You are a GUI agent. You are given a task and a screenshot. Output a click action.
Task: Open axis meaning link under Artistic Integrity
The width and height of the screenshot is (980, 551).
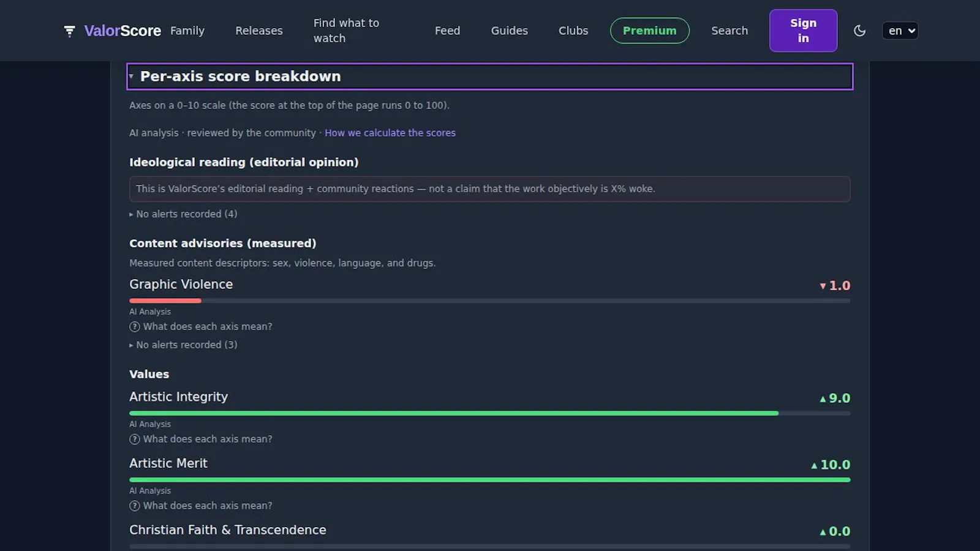coord(208,439)
